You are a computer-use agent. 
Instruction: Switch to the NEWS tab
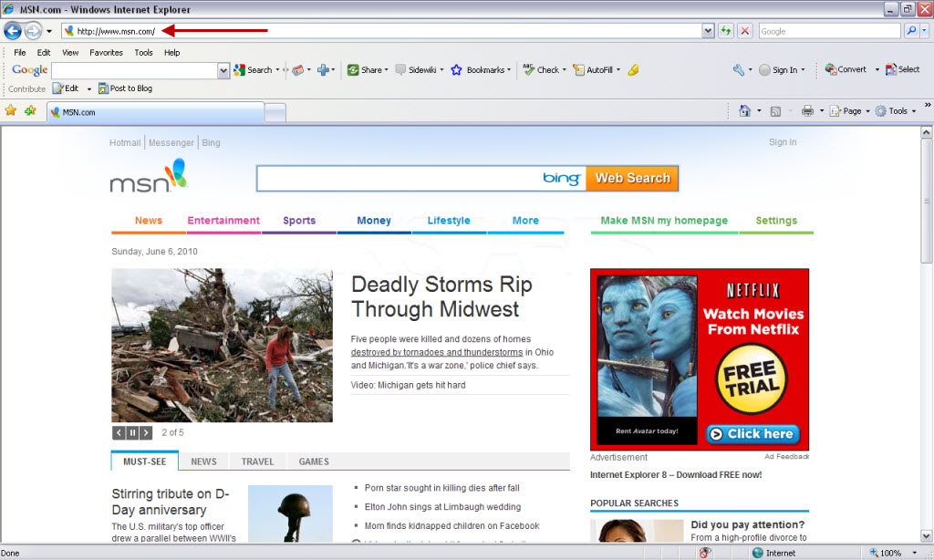(203, 461)
